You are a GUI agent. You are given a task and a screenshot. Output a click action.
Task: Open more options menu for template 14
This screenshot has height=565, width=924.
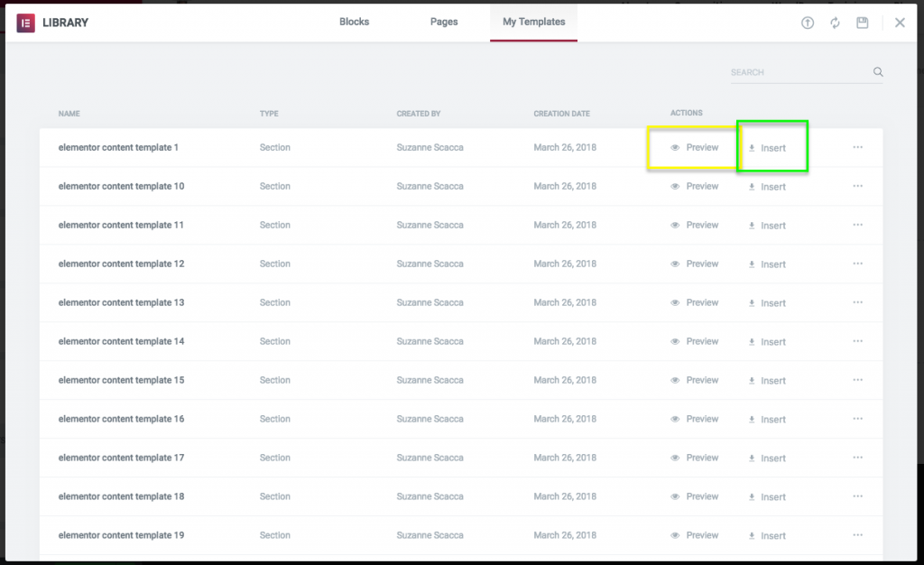coord(857,341)
